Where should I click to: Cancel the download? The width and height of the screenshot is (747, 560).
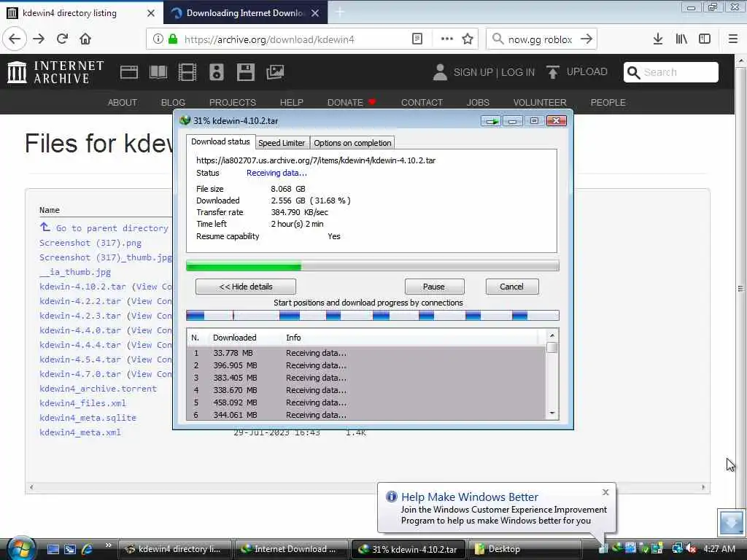pos(511,287)
